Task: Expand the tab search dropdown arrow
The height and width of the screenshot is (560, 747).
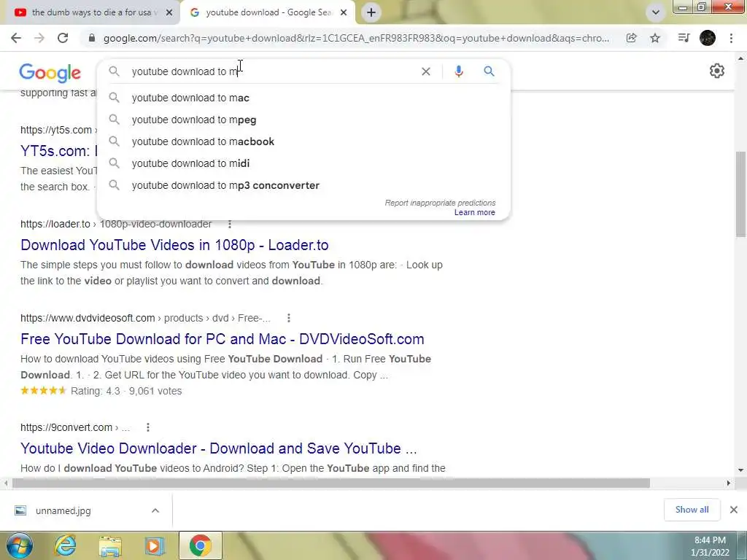Action: coord(656,12)
